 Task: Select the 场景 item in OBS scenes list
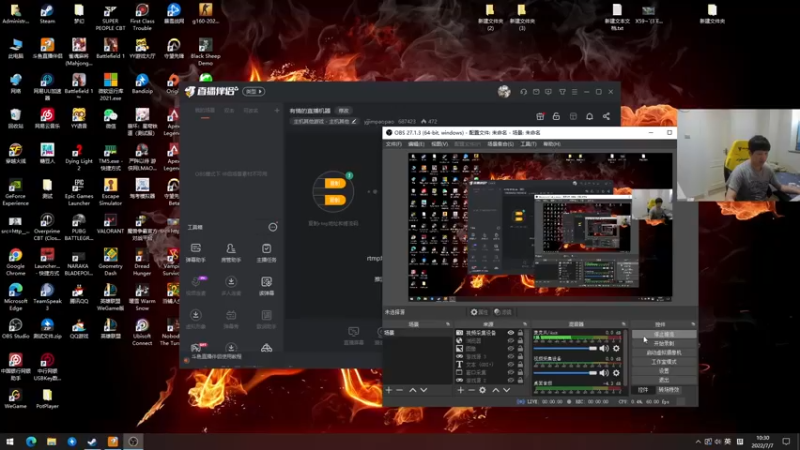(417, 333)
